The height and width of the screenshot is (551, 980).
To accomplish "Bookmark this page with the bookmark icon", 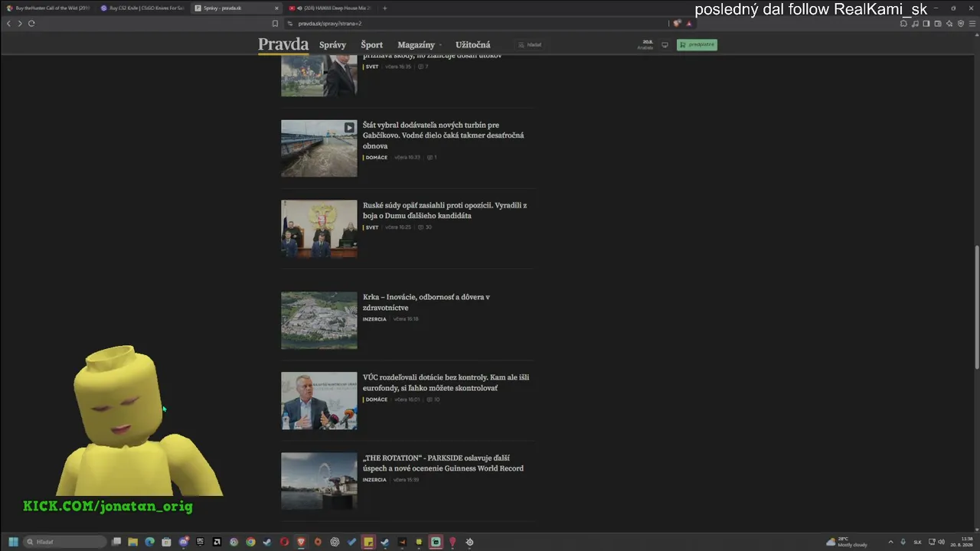I will click(x=275, y=24).
